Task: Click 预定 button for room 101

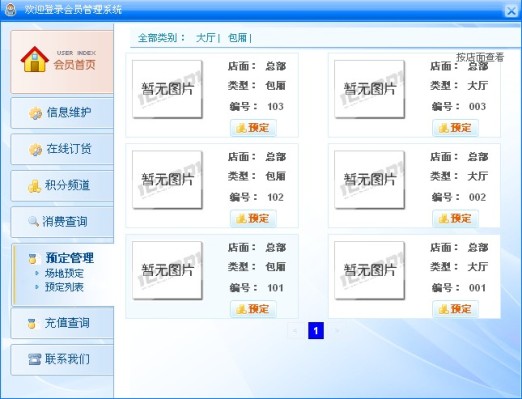Action: pos(253,309)
